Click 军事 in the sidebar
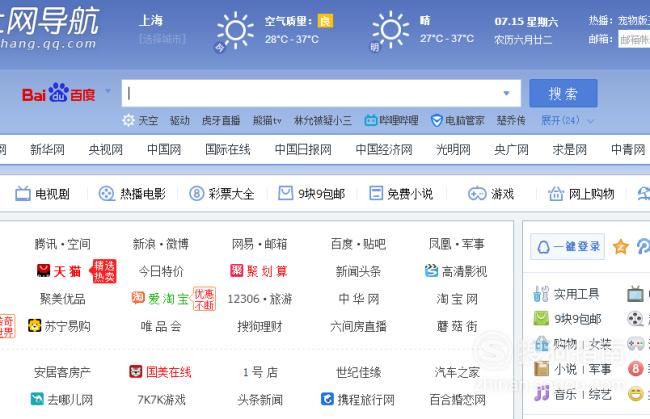 pyautogui.click(x=599, y=369)
